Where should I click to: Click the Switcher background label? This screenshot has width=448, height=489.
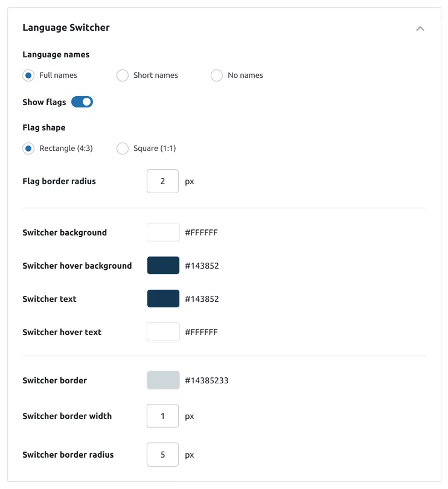click(x=65, y=232)
